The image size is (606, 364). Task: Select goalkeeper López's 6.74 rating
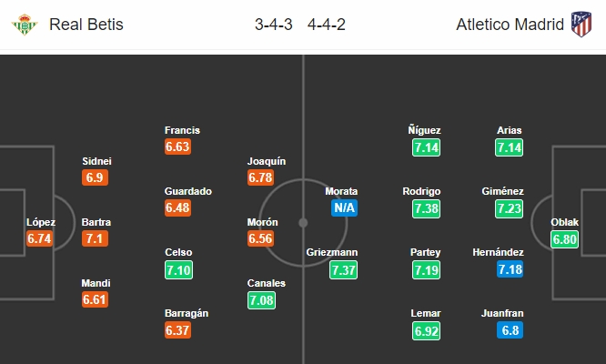click(x=41, y=239)
